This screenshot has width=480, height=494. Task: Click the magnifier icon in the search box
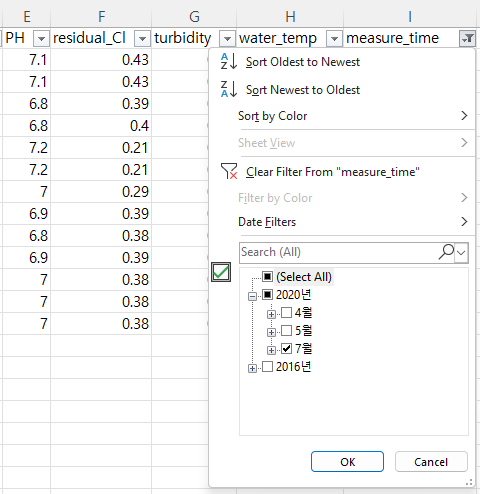pos(446,252)
